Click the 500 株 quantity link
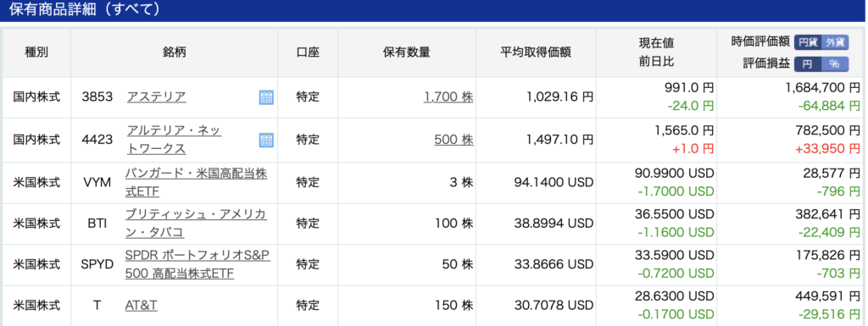Image resolution: width=868 pixels, height=326 pixels. pyautogui.click(x=454, y=140)
